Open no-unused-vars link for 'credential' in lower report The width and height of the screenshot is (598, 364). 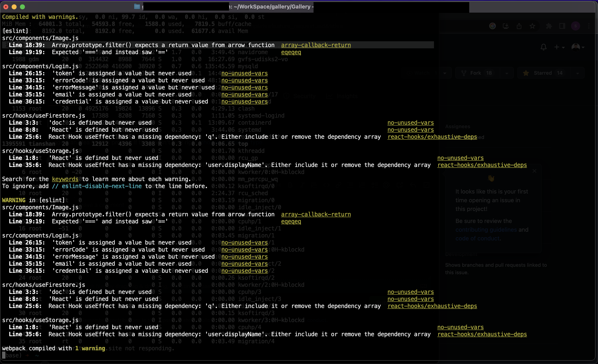pyautogui.click(x=244, y=271)
